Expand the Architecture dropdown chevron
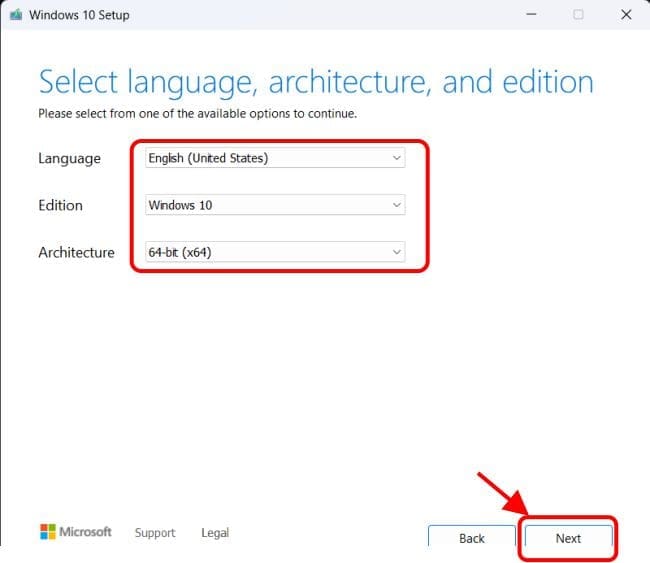 coord(396,252)
